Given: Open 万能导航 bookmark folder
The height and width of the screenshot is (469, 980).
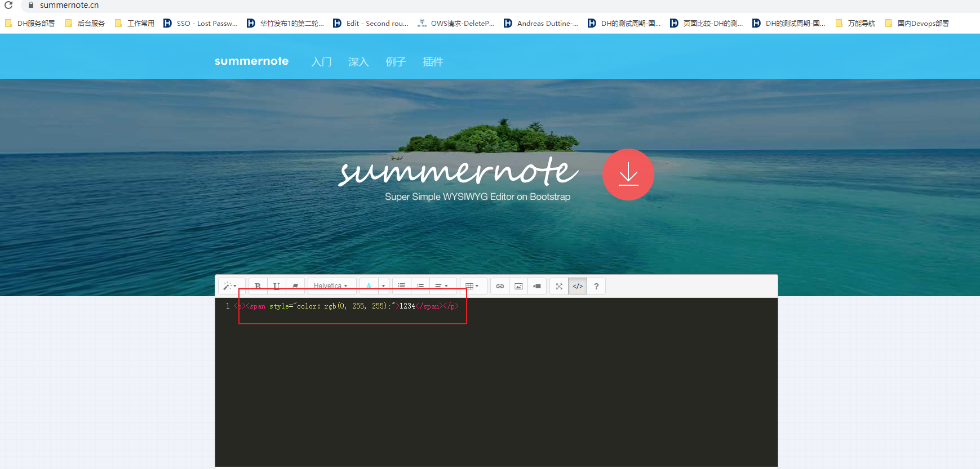Looking at the screenshot, I should [x=855, y=23].
